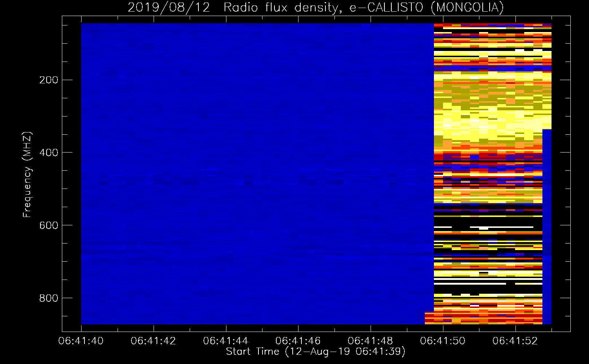Click the time tick label "06:41:40"
This screenshot has height=364, width=589.
[81, 341]
